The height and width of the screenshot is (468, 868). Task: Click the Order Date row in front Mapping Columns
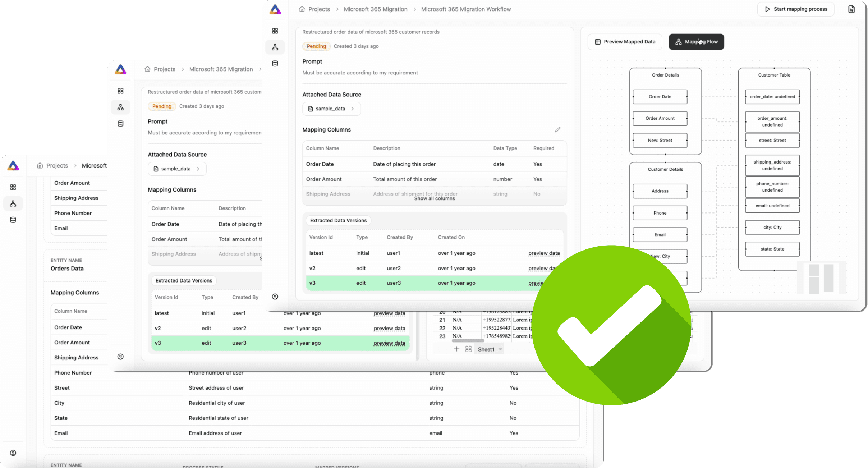point(435,164)
